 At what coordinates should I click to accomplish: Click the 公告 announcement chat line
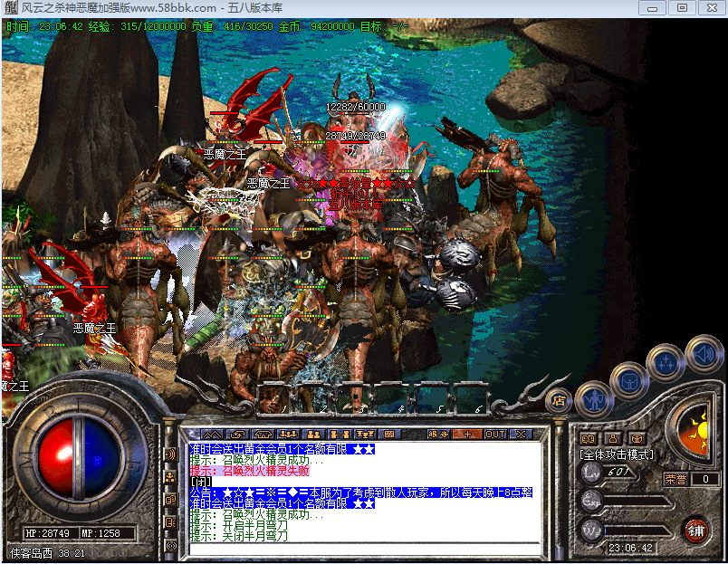361,492
